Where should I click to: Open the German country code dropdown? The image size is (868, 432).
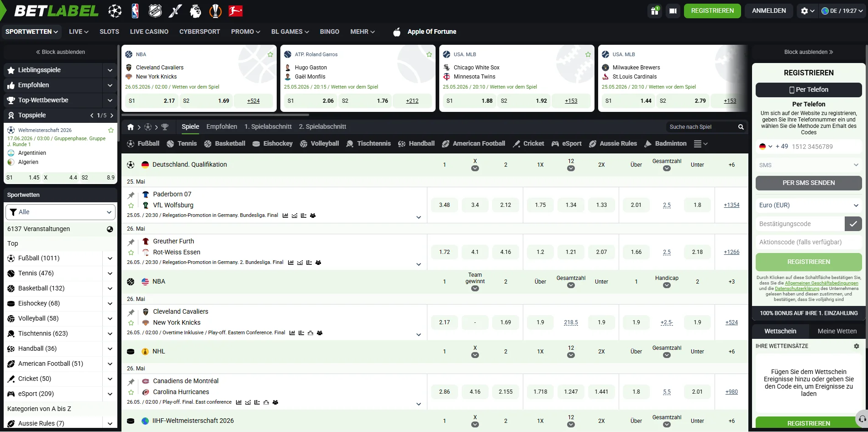(766, 147)
